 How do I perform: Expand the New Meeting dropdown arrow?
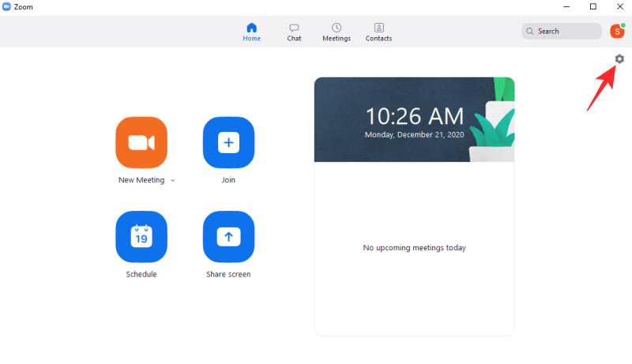172,181
